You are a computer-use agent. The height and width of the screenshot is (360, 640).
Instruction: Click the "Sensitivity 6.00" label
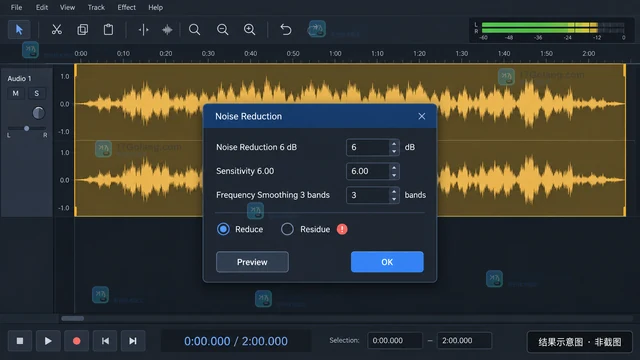point(245,171)
